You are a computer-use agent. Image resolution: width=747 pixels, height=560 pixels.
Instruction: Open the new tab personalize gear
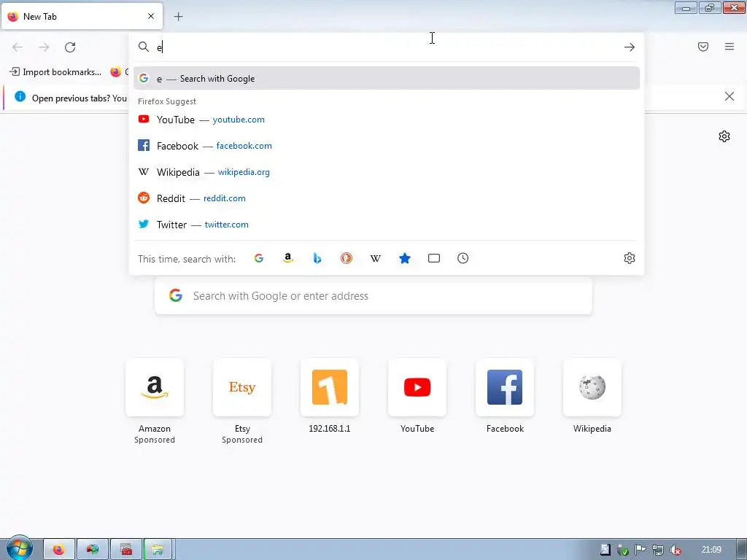(724, 136)
